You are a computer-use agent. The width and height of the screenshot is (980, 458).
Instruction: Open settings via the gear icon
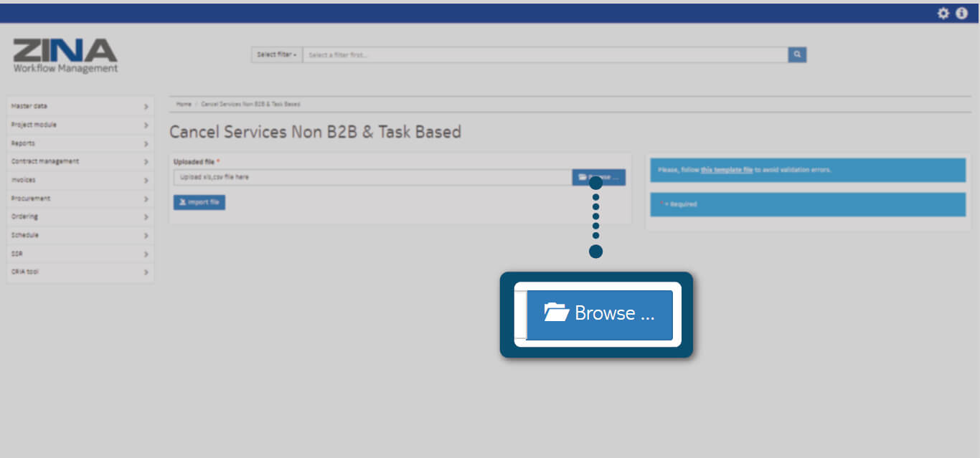[943, 14]
